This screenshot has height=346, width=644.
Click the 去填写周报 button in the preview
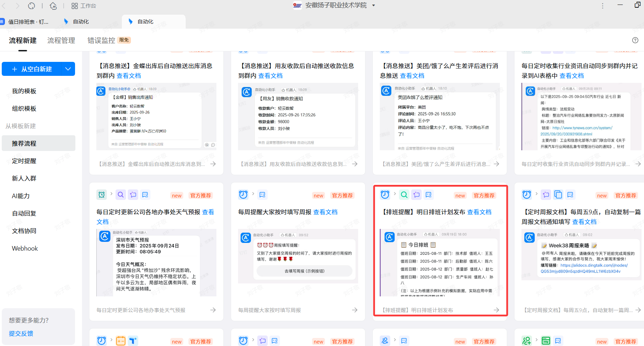click(x=304, y=271)
